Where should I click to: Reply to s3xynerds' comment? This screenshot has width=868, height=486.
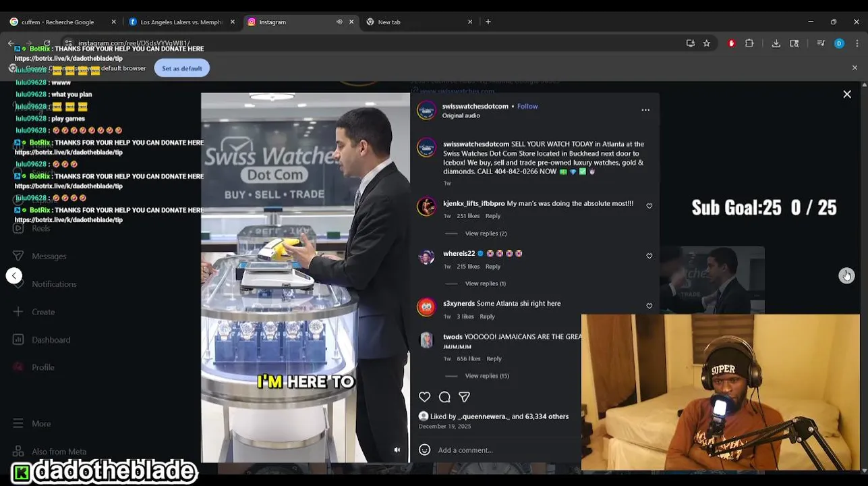coord(487,317)
